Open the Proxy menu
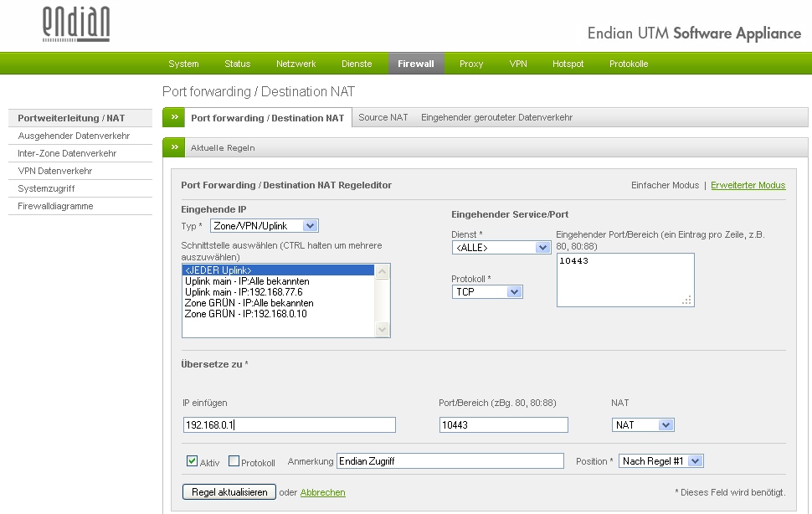The image size is (812, 514). [x=471, y=64]
